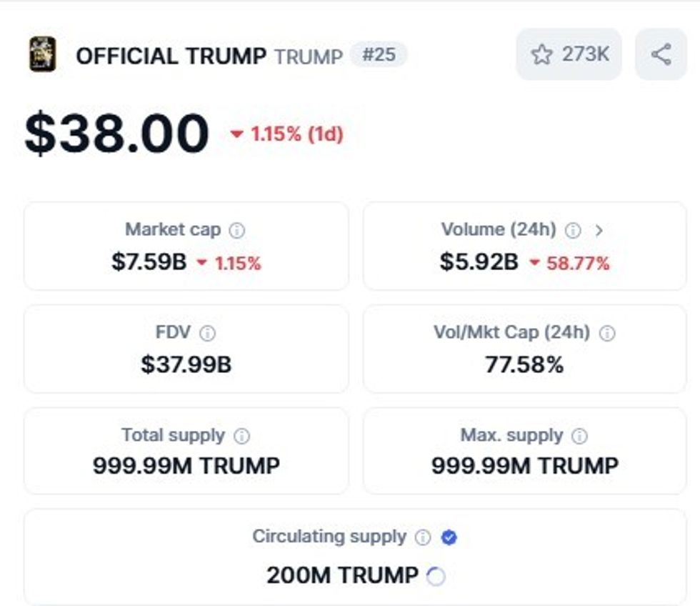
Task: Click the OFFICIAL TRUMP coin logo
Action: 42,54
